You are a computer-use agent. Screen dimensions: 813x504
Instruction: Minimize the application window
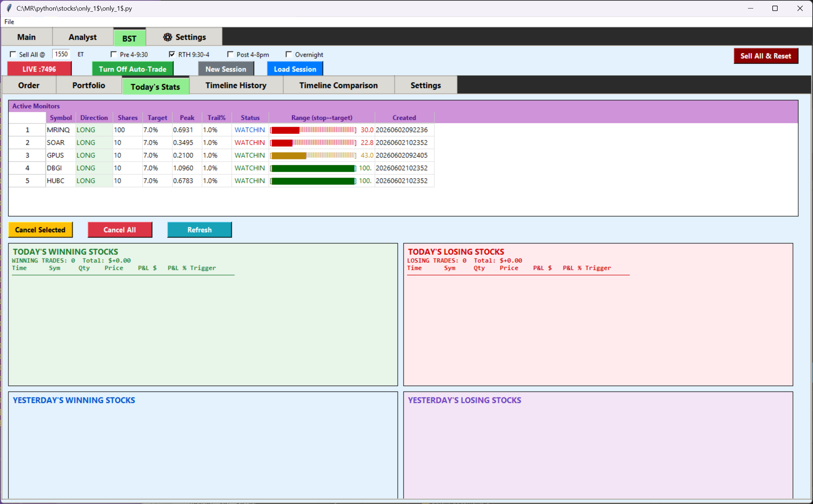(x=750, y=8)
